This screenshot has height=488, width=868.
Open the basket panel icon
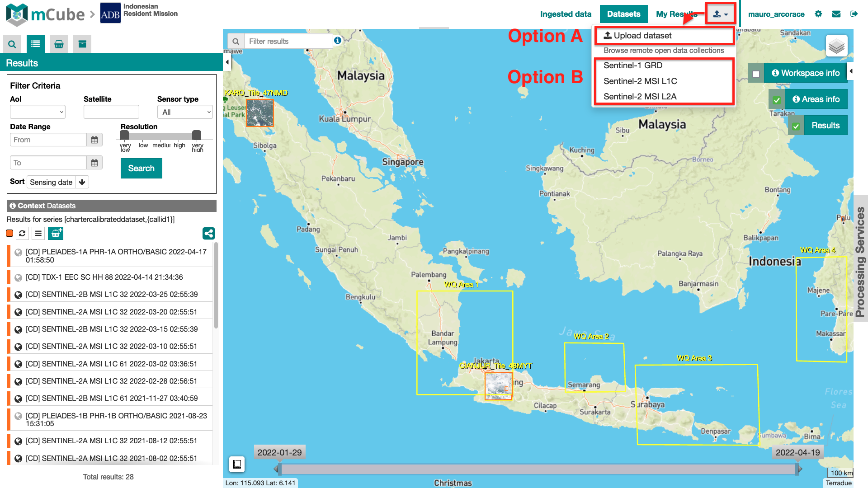[59, 44]
